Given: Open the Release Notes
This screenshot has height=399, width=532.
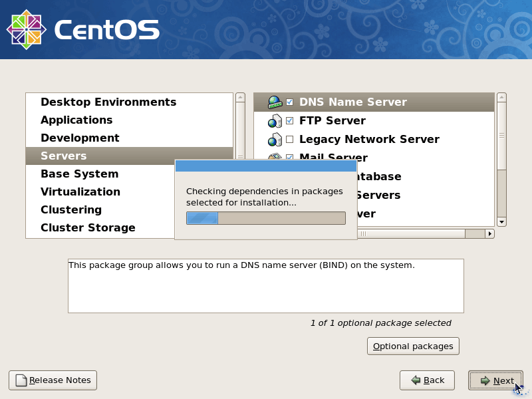Looking at the screenshot, I should 53,380.
